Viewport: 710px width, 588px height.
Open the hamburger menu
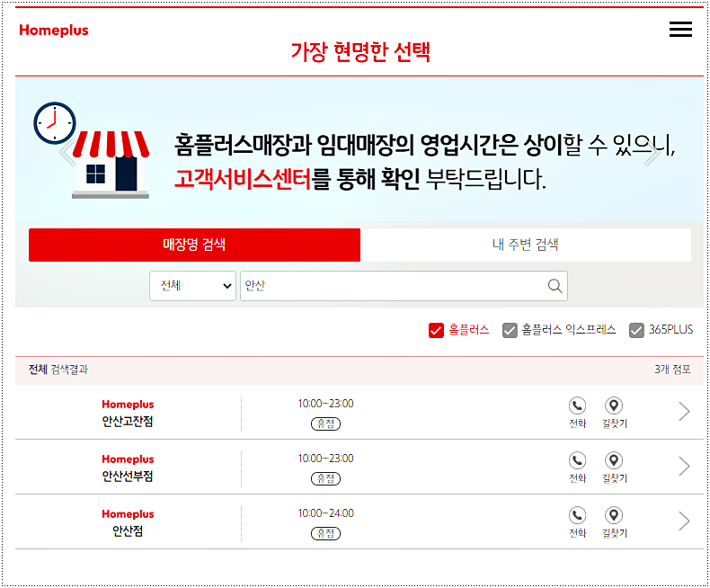tap(680, 29)
